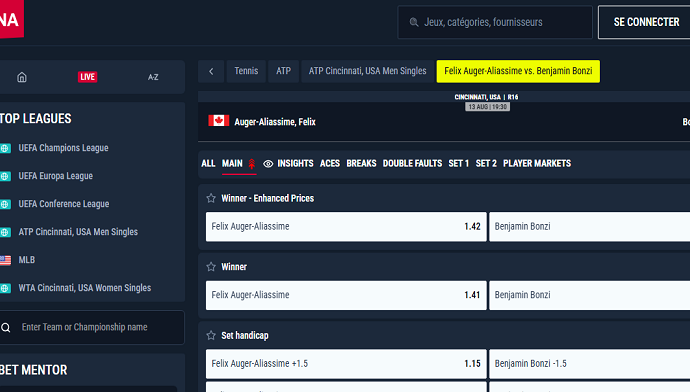
Task: Click the Auger-Aliassime, Felix player name
Action: pyautogui.click(x=275, y=122)
